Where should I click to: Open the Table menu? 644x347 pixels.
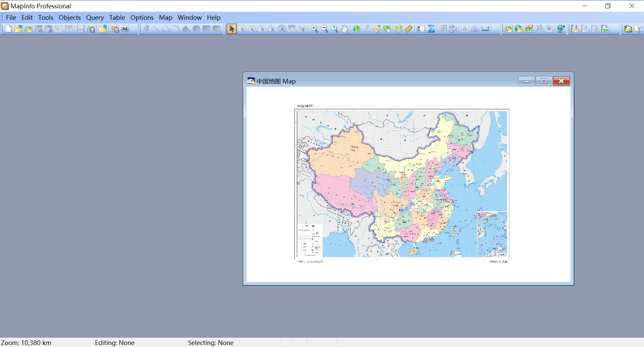coord(117,17)
